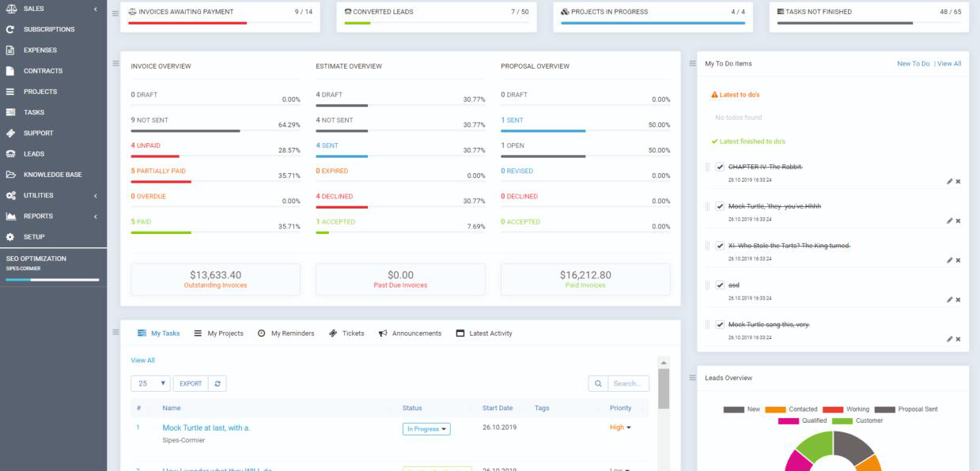This screenshot has height=471, width=980.
Task: Switch to the Latest Activity tab
Action: coord(484,333)
